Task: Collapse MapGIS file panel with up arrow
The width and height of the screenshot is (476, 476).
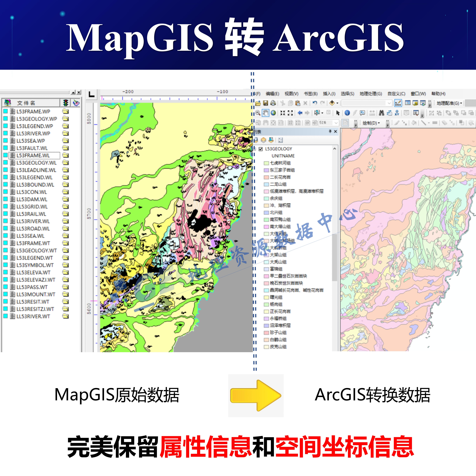Action: pos(73,92)
